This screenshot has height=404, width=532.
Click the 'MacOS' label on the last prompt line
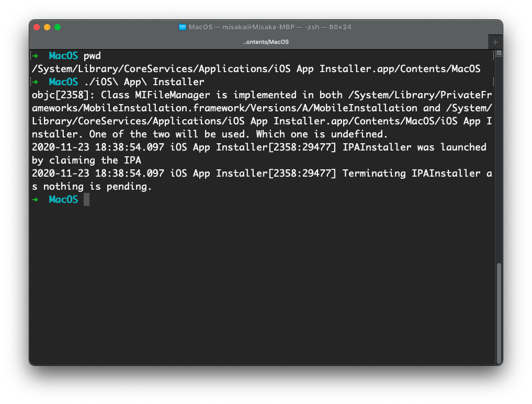point(63,200)
